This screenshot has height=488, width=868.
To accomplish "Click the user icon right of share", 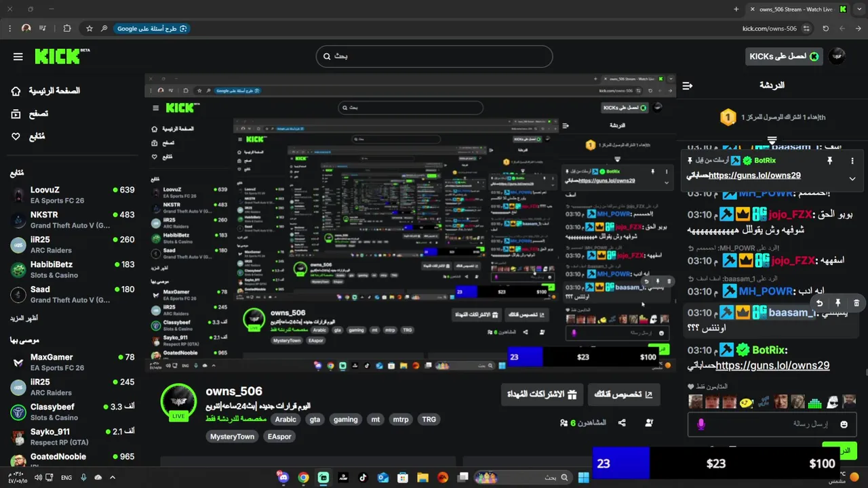I will 649,423.
